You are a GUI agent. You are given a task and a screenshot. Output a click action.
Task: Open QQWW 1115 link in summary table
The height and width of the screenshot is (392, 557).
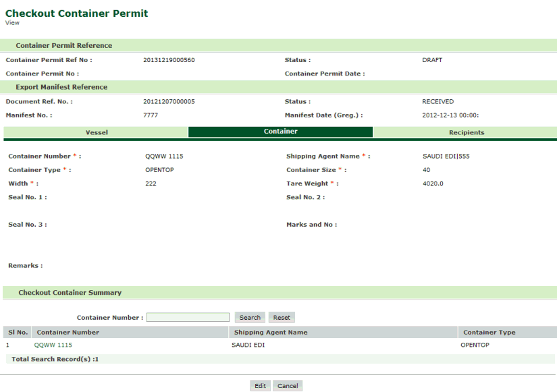point(53,345)
